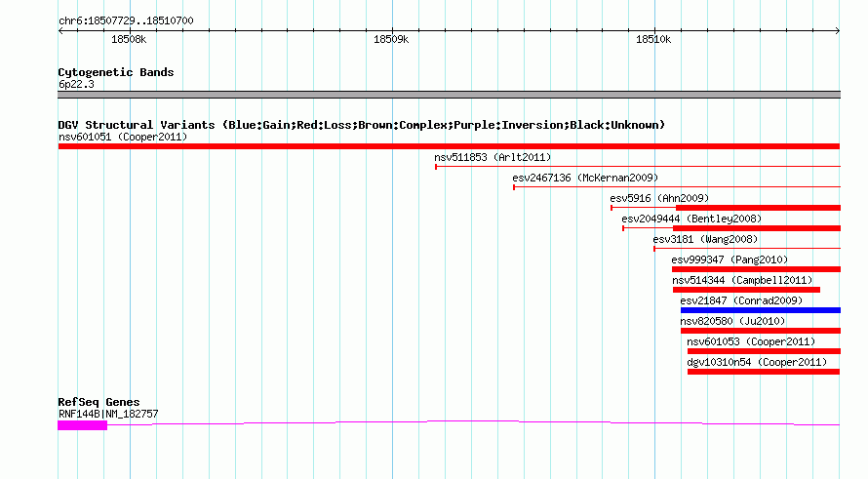The width and height of the screenshot is (868, 479).
Task: Select the red esv999347 loss bar
Action: pyautogui.click(x=756, y=269)
